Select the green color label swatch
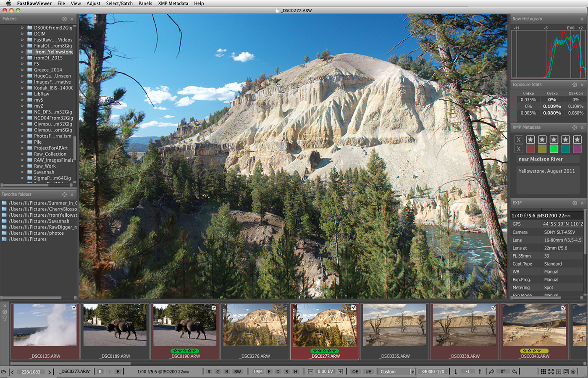 click(554, 149)
